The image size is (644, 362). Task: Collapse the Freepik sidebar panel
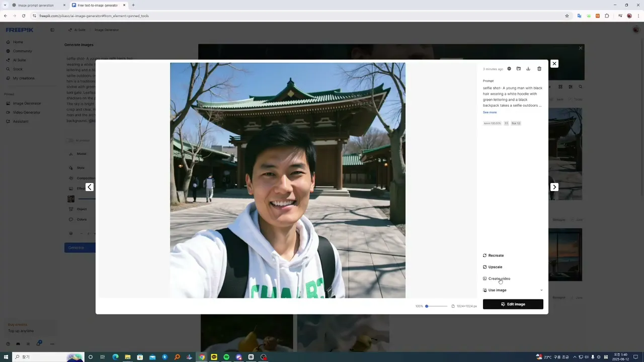[x=52, y=30]
